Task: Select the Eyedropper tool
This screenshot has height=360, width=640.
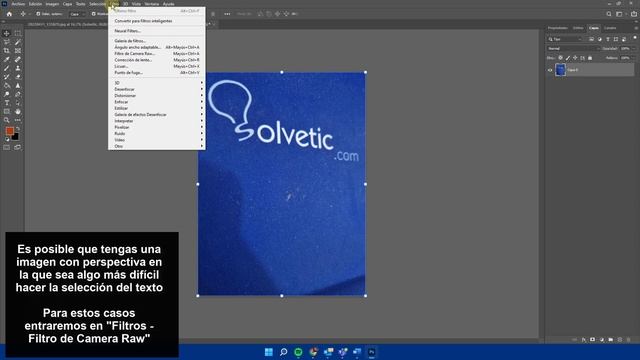Action: tap(7, 60)
